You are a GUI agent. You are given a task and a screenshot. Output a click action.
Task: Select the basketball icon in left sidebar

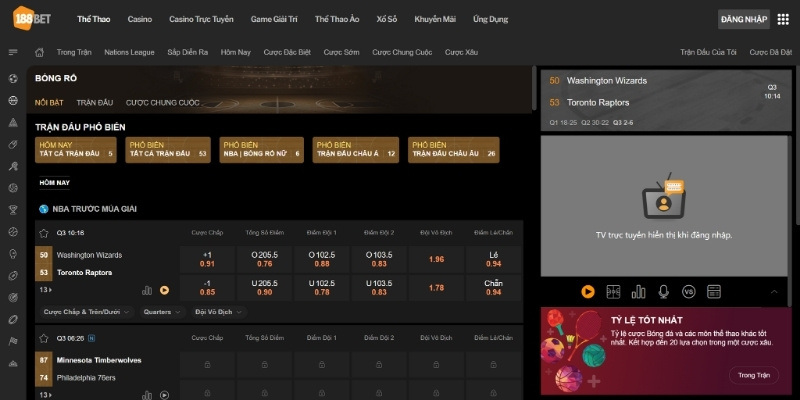pos(13,100)
